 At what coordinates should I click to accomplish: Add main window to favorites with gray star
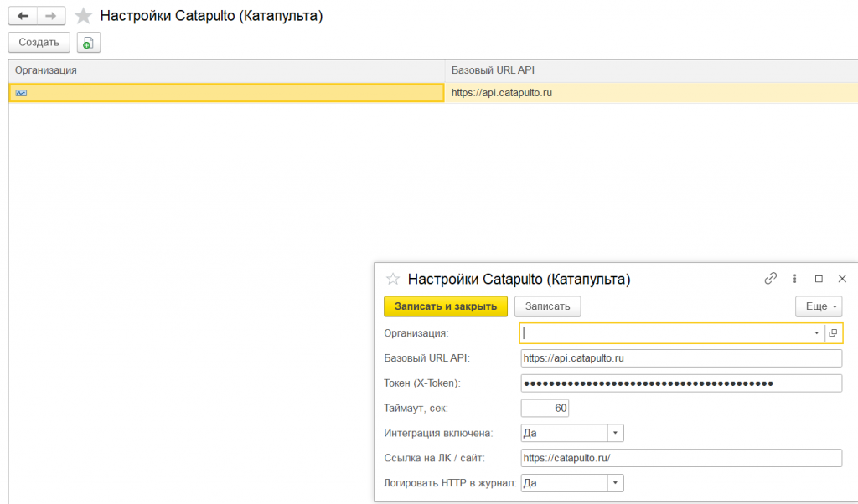(x=83, y=16)
